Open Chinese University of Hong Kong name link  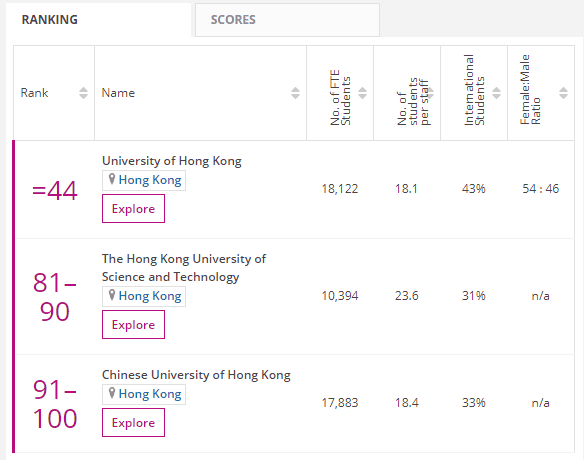(196, 375)
